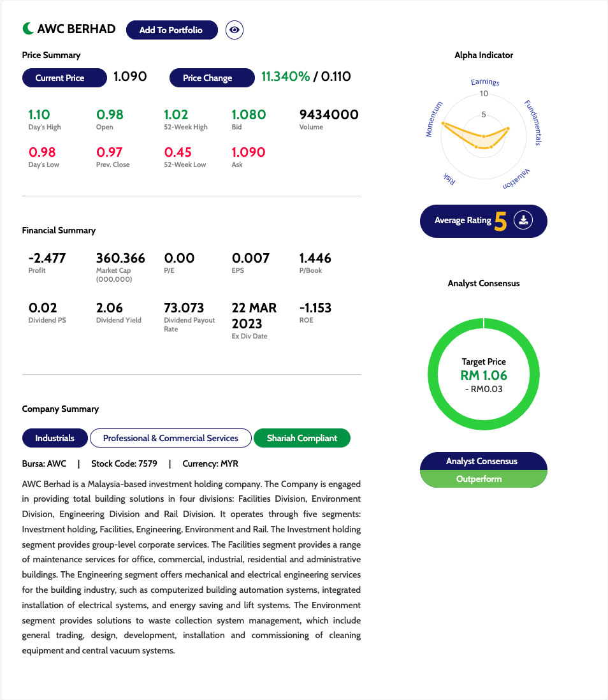The width and height of the screenshot is (608, 700).
Task: Click the Outperform rating bar
Action: (x=483, y=479)
